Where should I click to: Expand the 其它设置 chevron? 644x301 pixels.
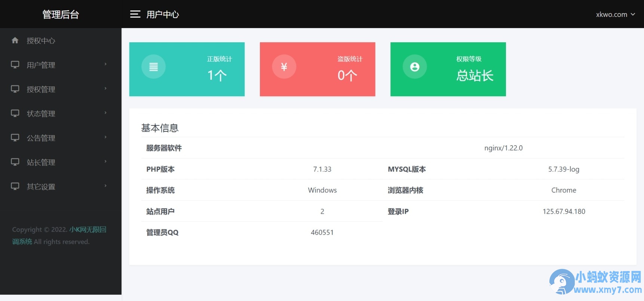point(105,186)
